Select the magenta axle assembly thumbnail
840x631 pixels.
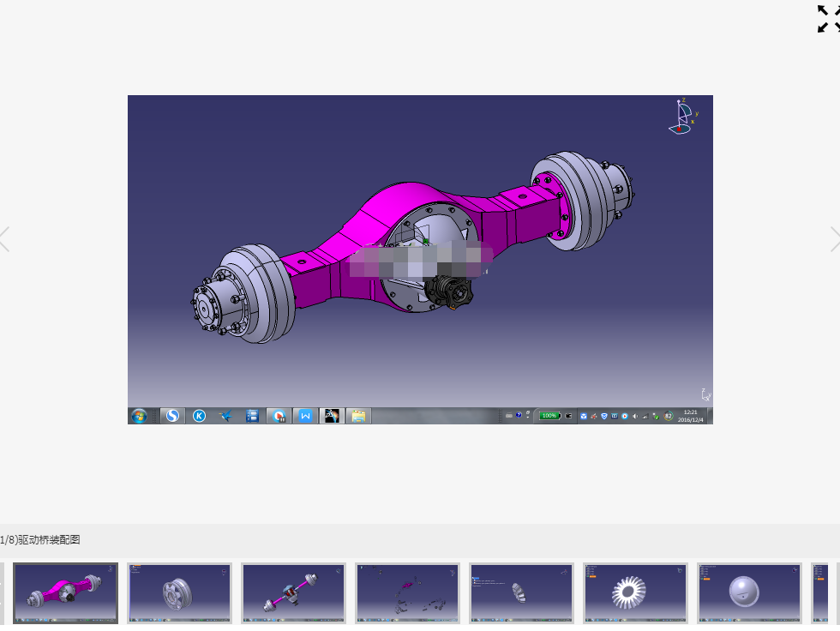click(65, 593)
